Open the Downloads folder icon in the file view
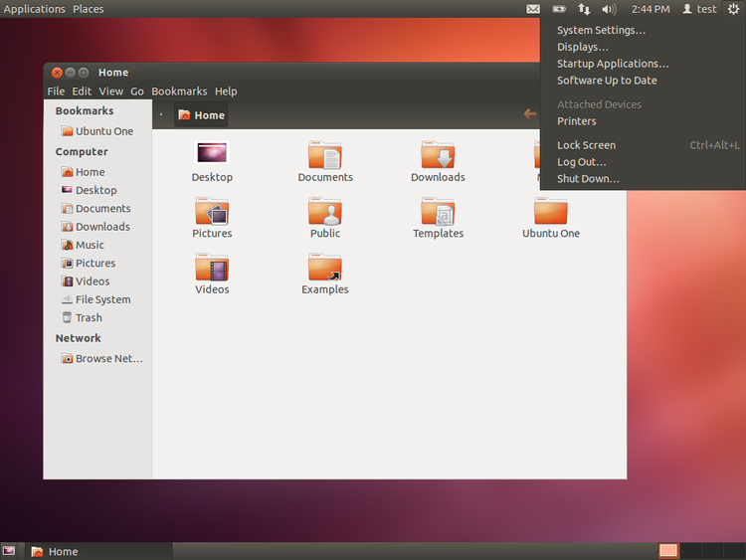 coord(438,156)
